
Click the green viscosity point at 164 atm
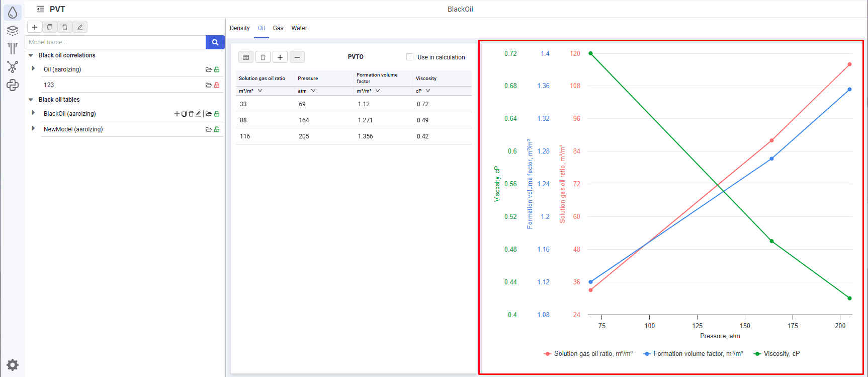tap(772, 241)
